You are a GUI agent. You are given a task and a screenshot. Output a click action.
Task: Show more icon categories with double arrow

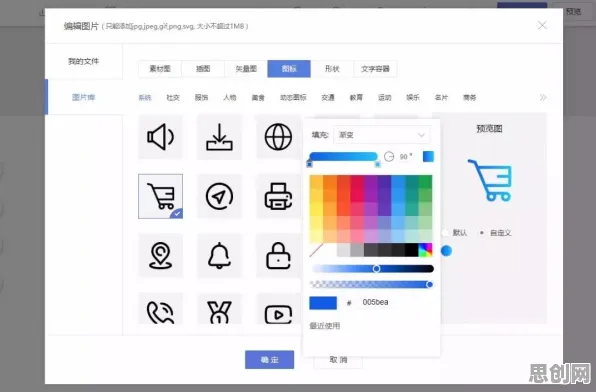(x=543, y=97)
